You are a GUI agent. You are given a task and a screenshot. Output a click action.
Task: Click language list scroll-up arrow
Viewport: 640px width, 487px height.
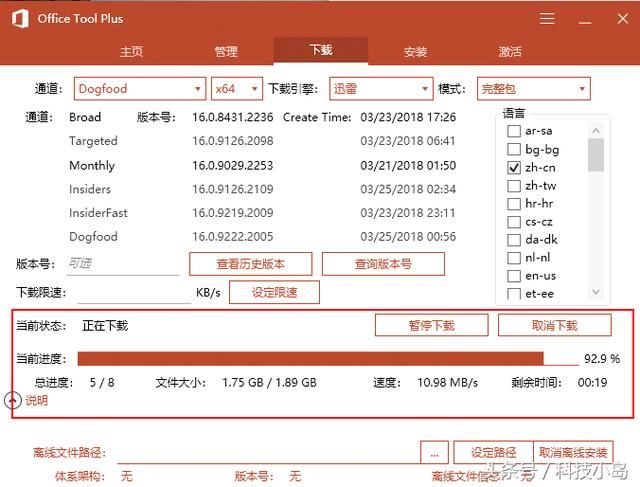[596, 131]
